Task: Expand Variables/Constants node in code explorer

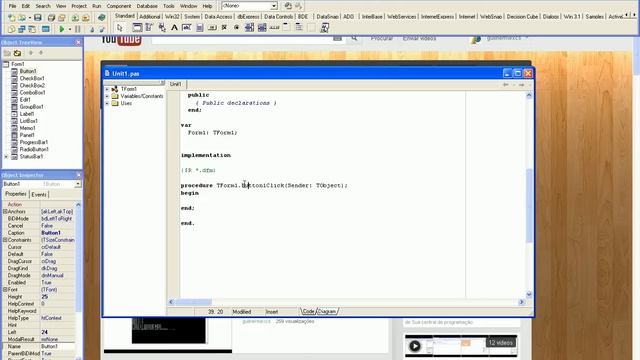Action: (x=107, y=96)
